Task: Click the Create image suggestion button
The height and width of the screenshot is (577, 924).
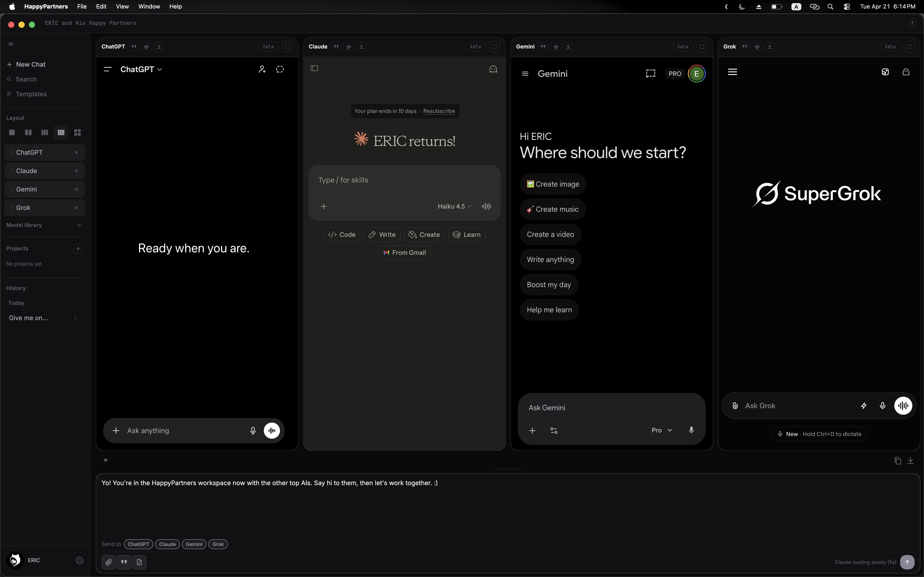Action: tap(553, 184)
